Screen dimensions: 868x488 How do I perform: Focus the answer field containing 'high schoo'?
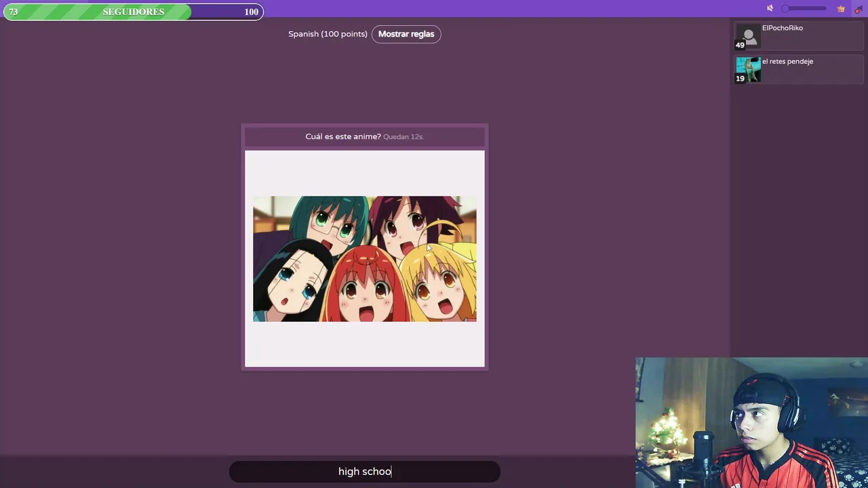click(365, 471)
